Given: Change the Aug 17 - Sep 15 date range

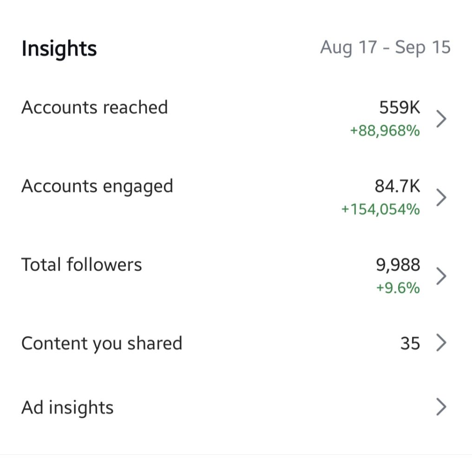Looking at the screenshot, I should pos(385,47).
